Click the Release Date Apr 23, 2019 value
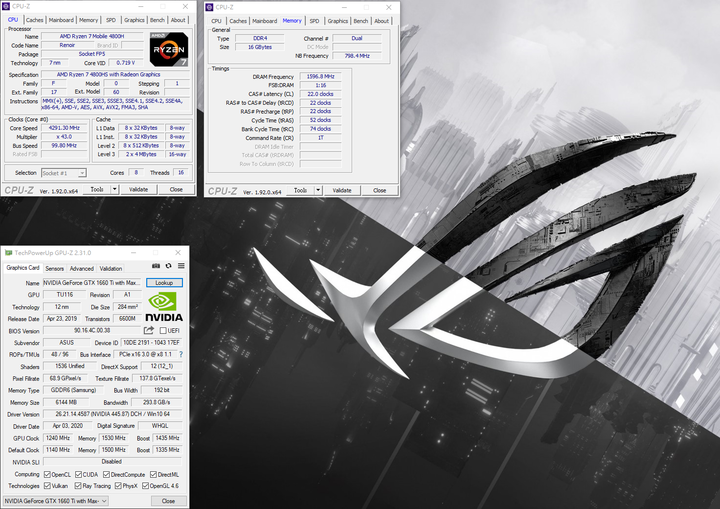Viewport: 720px width, 509px height. (62, 318)
